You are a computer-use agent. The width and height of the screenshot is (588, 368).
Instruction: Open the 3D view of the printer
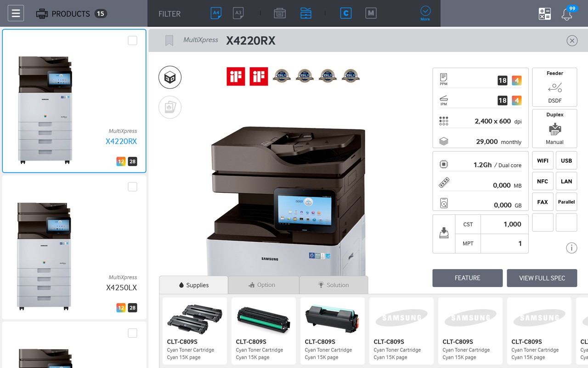point(170,77)
